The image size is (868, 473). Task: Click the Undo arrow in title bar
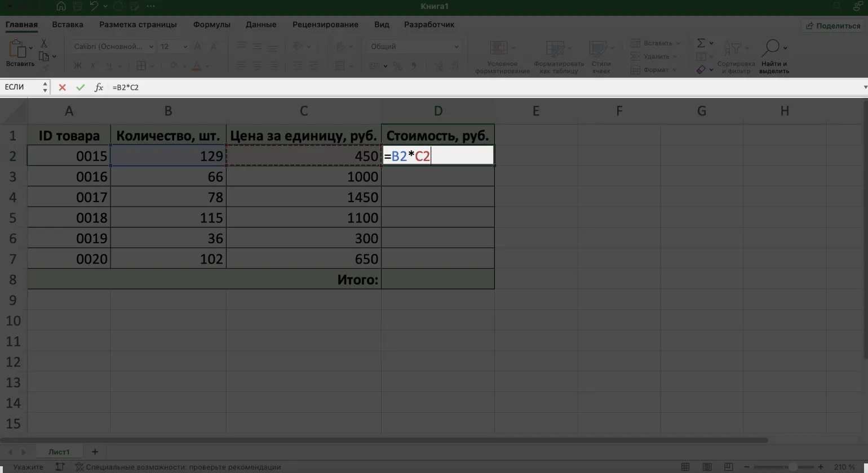pyautogui.click(x=94, y=6)
